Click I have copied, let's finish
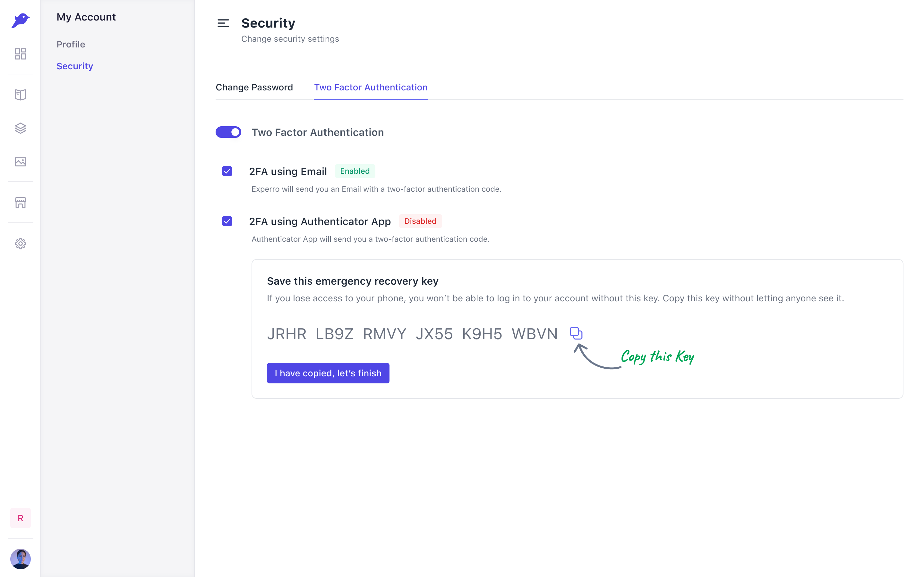Image resolution: width=924 pixels, height=577 pixels. (x=328, y=373)
